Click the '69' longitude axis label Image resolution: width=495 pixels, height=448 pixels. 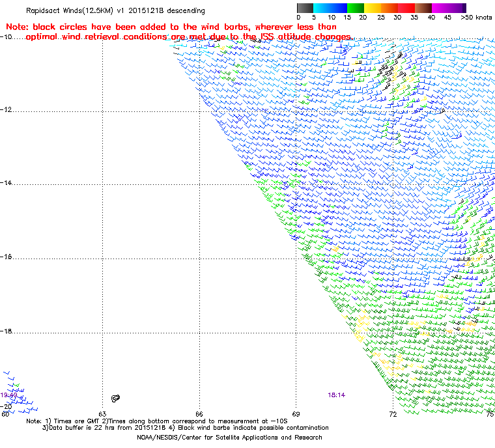pyautogui.click(x=296, y=414)
